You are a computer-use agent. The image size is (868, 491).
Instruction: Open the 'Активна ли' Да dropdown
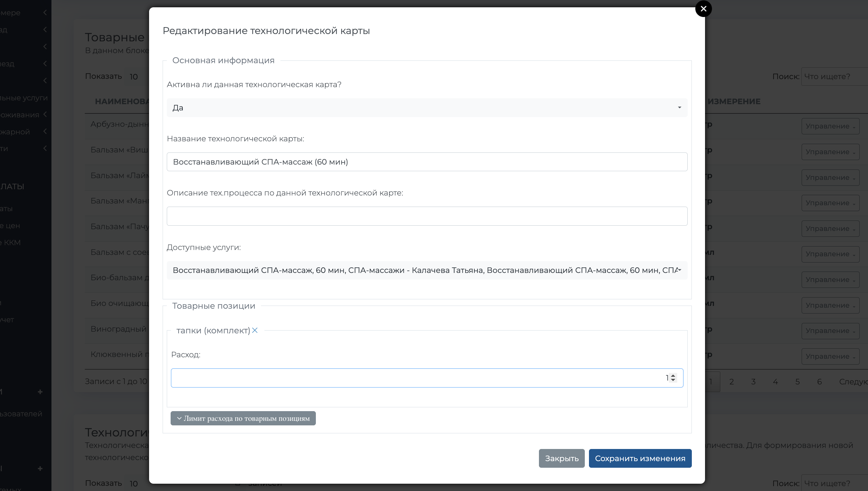pos(427,108)
